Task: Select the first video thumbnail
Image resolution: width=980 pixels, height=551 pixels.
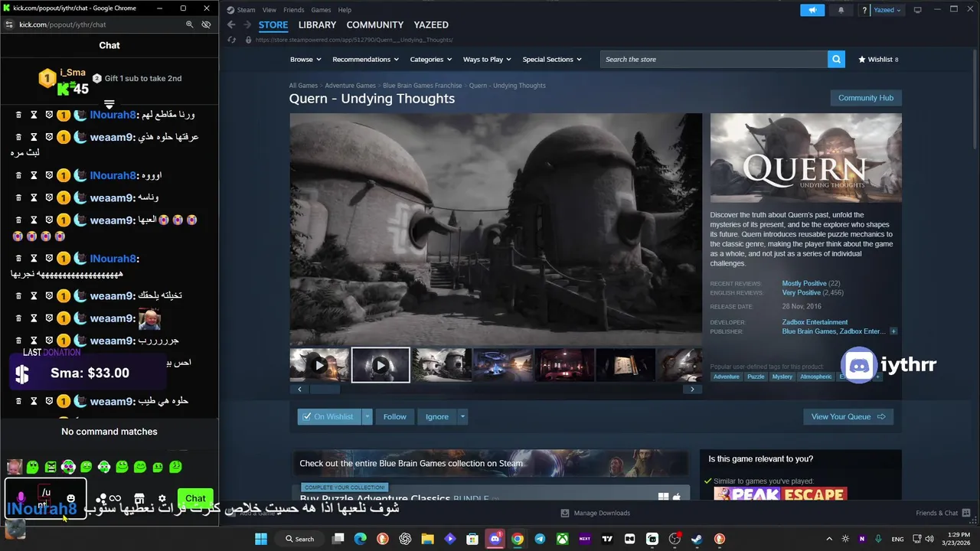Action: click(x=319, y=365)
